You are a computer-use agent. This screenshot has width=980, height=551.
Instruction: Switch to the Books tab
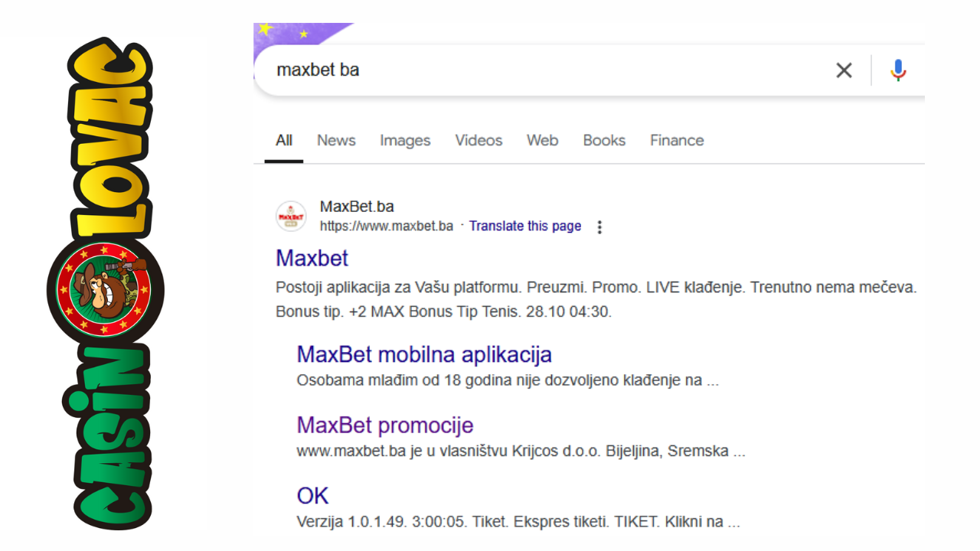pyautogui.click(x=604, y=141)
